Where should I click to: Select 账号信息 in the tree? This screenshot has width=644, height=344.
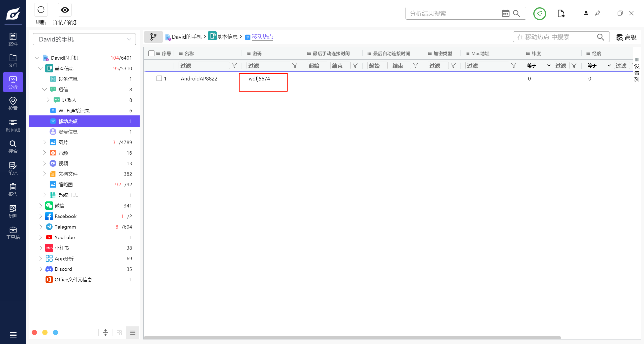[68, 132]
